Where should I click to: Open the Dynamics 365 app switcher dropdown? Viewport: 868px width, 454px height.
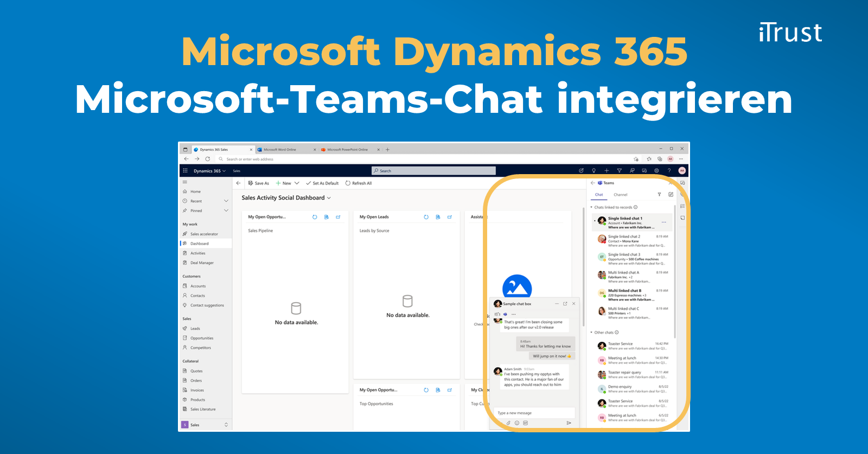tap(209, 171)
